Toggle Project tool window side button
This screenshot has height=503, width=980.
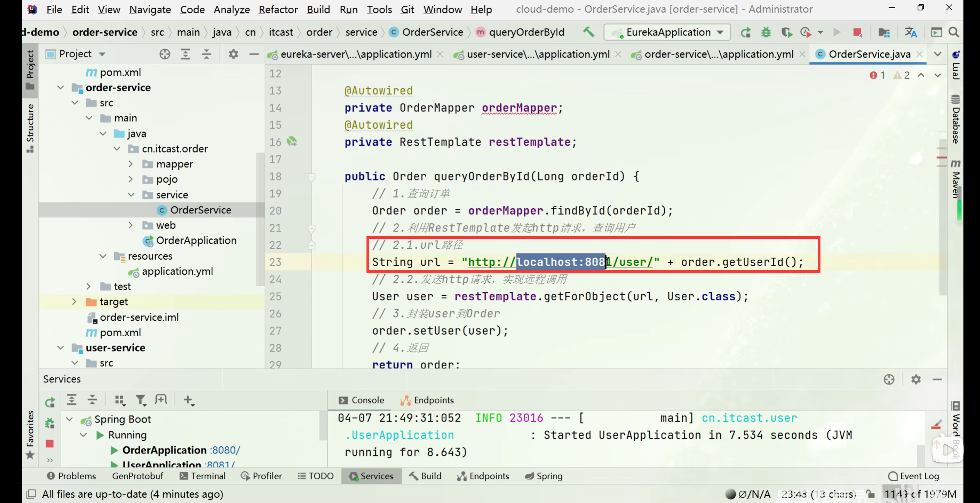[30, 69]
